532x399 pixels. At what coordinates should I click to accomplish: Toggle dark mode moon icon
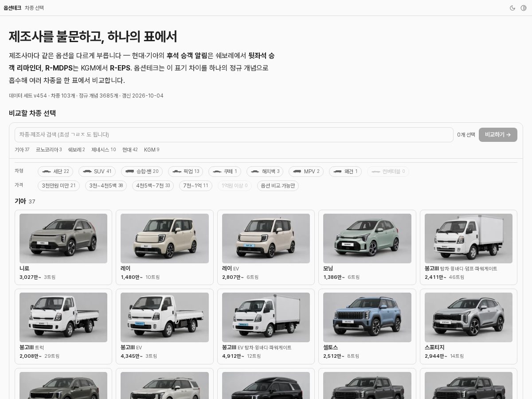(x=512, y=8)
